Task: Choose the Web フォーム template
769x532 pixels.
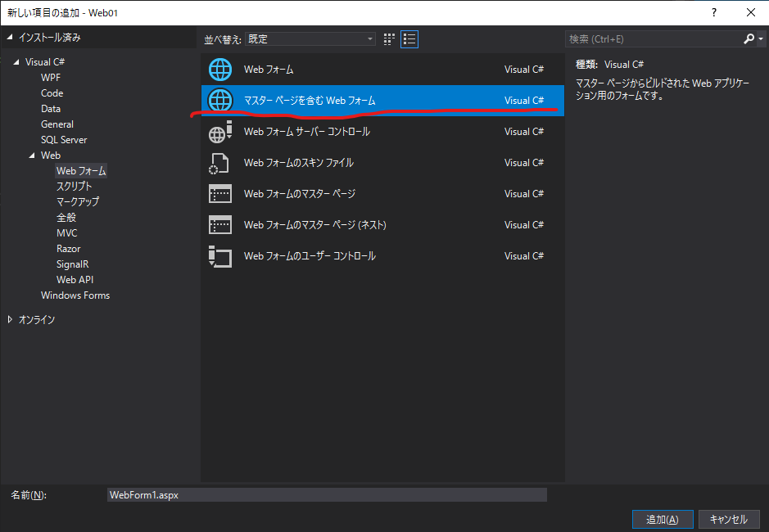Action: (x=382, y=69)
